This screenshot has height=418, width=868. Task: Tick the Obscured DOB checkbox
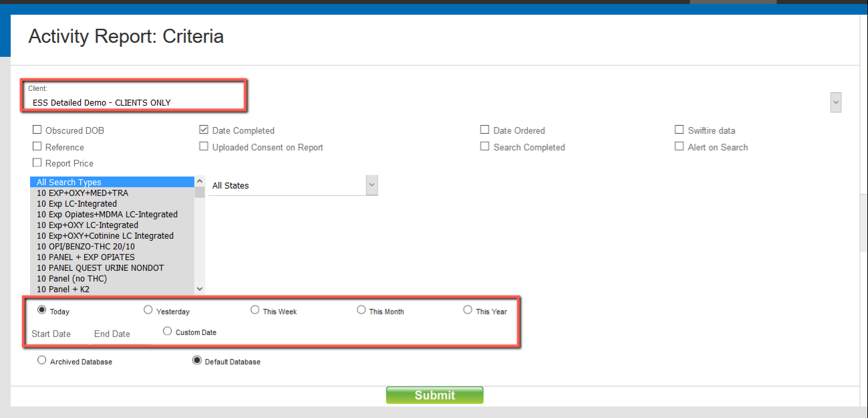click(x=37, y=130)
